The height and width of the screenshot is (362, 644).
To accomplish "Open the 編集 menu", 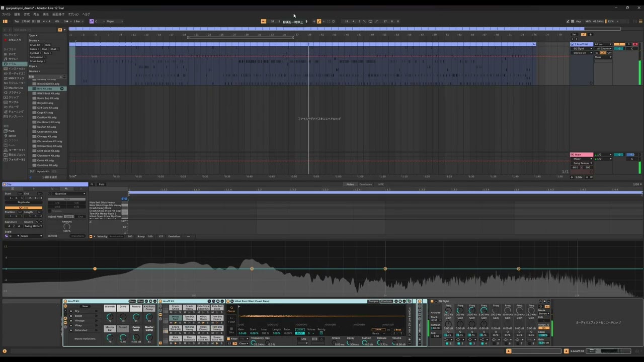I will 17,14.
